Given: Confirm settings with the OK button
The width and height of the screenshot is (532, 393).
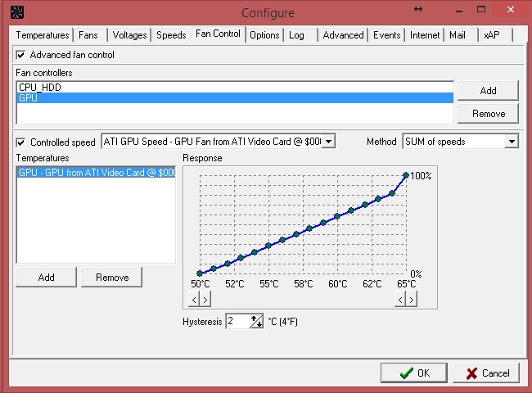Looking at the screenshot, I should pyautogui.click(x=414, y=373).
